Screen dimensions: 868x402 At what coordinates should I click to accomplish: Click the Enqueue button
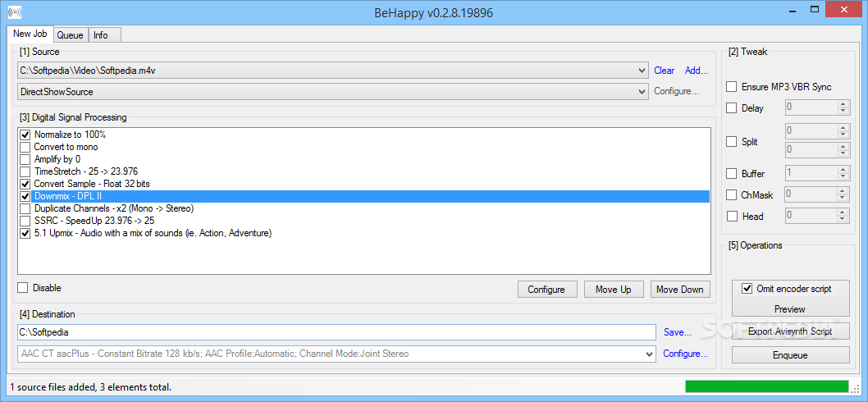click(x=791, y=355)
